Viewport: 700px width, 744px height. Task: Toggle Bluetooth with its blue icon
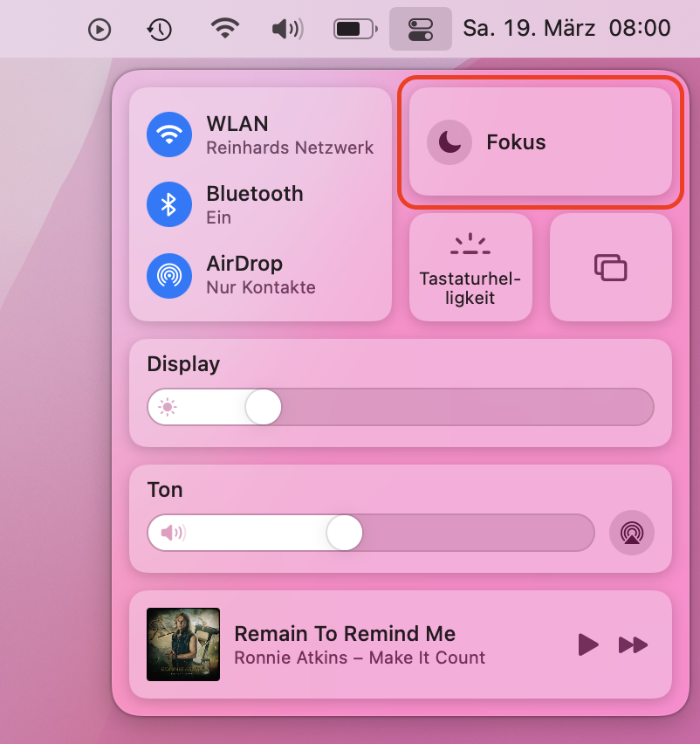(169, 204)
